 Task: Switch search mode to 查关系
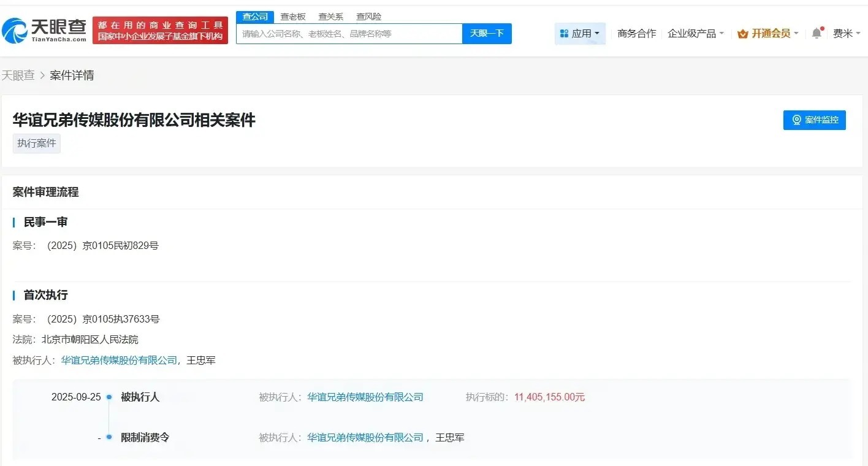[330, 17]
